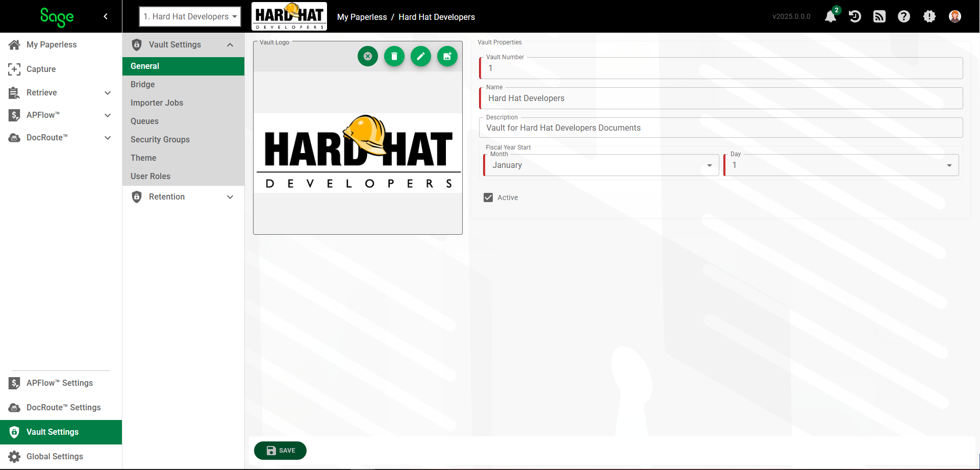Image resolution: width=980 pixels, height=470 pixels.
Task: Open the Theme settings
Action: click(183, 158)
